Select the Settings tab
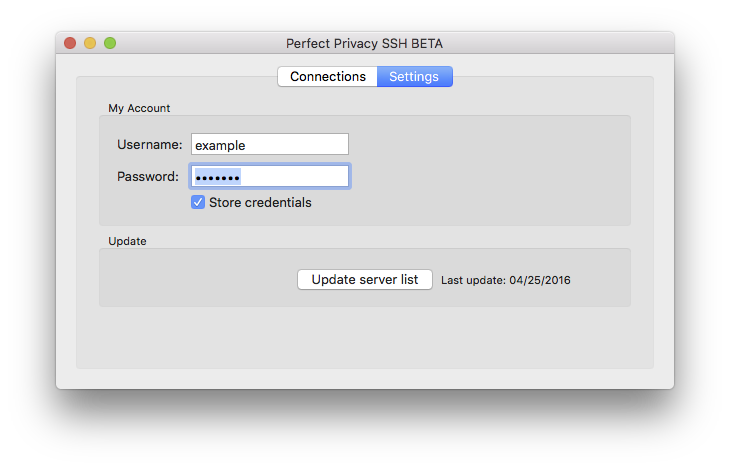Screen dimensions: 730x469 [x=414, y=76]
